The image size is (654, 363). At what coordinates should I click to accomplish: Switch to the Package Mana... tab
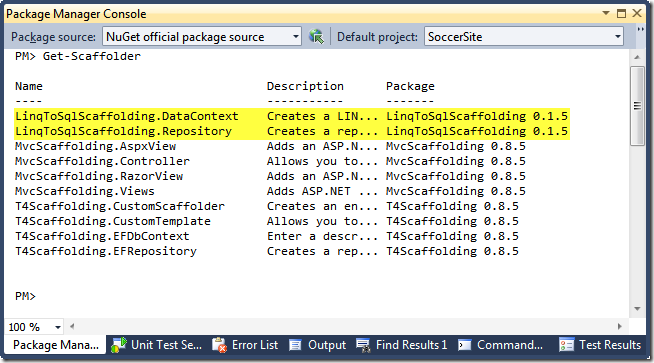(x=55, y=345)
